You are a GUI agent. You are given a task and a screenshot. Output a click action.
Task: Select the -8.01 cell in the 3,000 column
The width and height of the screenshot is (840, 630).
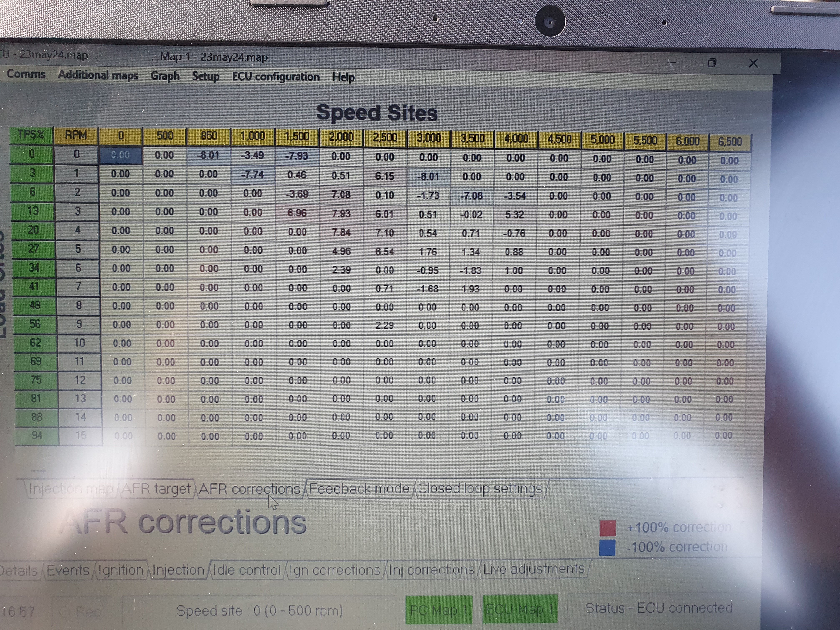point(428,177)
